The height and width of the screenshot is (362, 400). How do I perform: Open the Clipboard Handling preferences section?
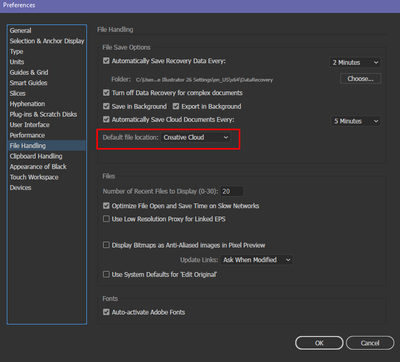tap(36, 156)
